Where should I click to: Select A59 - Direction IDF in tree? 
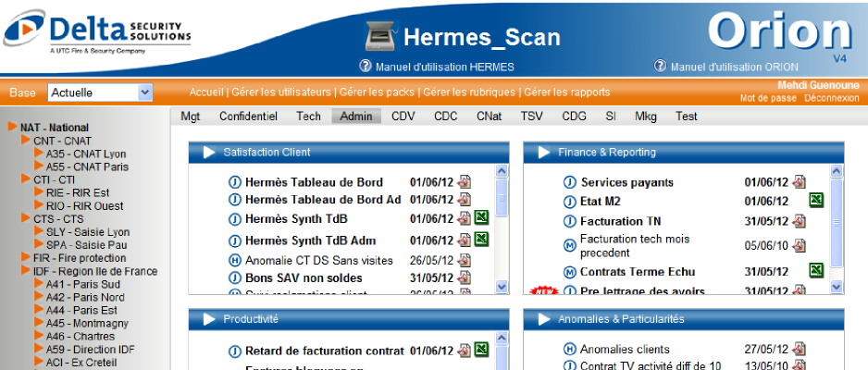(x=91, y=350)
